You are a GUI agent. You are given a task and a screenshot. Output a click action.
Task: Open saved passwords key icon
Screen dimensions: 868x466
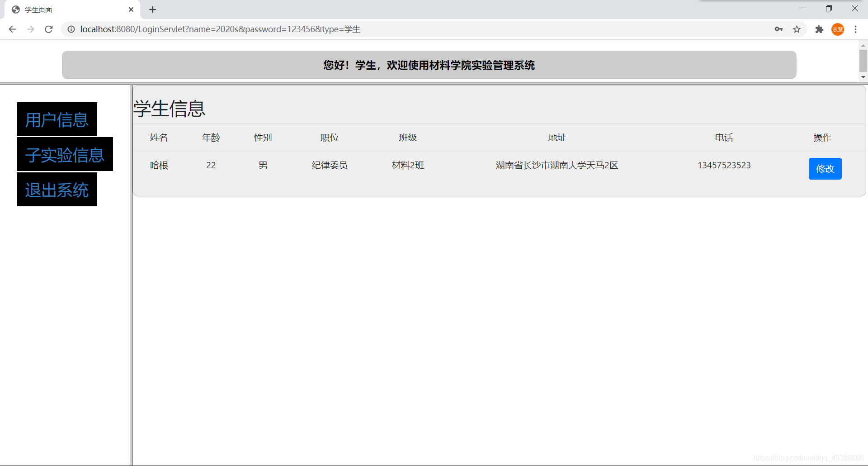point(778,29)
